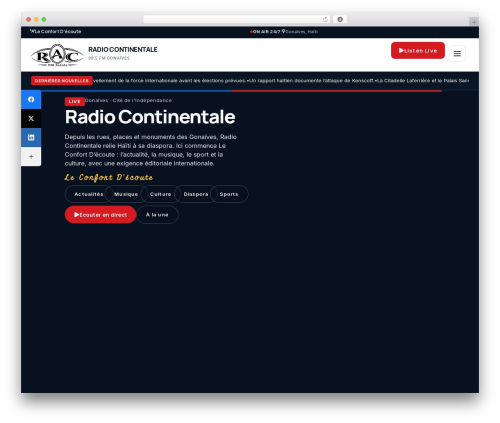Select the Diaspora category
Viewport: 500px width, 423px height.
tap(196, 194)
